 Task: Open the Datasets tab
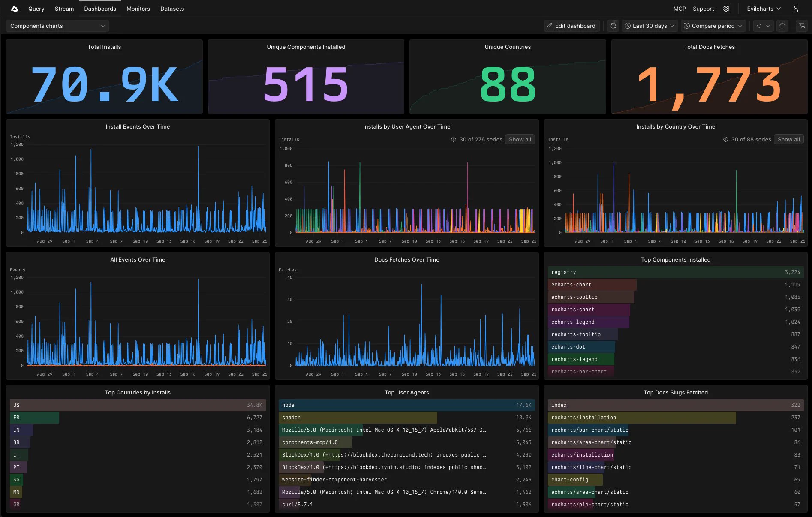(x=172, y=9)
